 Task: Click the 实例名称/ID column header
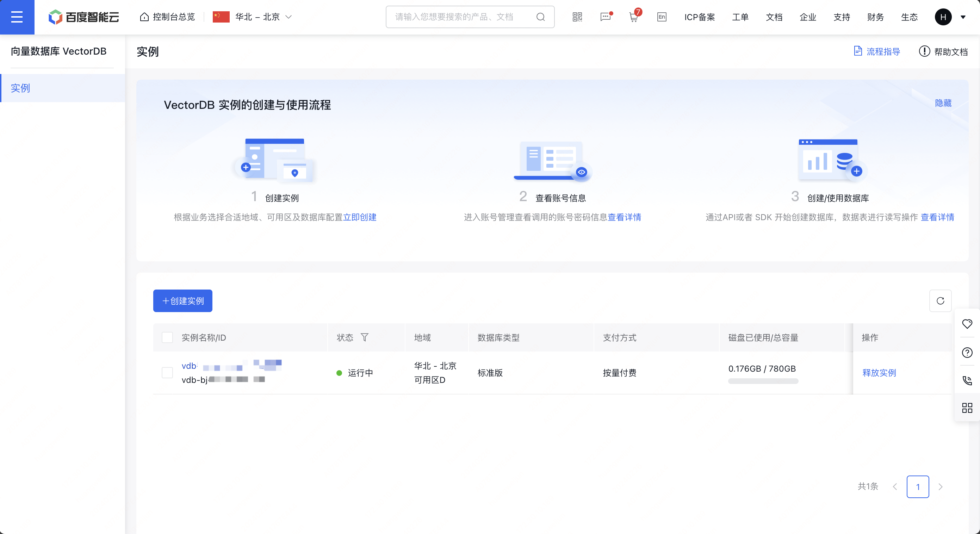(204, 337)
